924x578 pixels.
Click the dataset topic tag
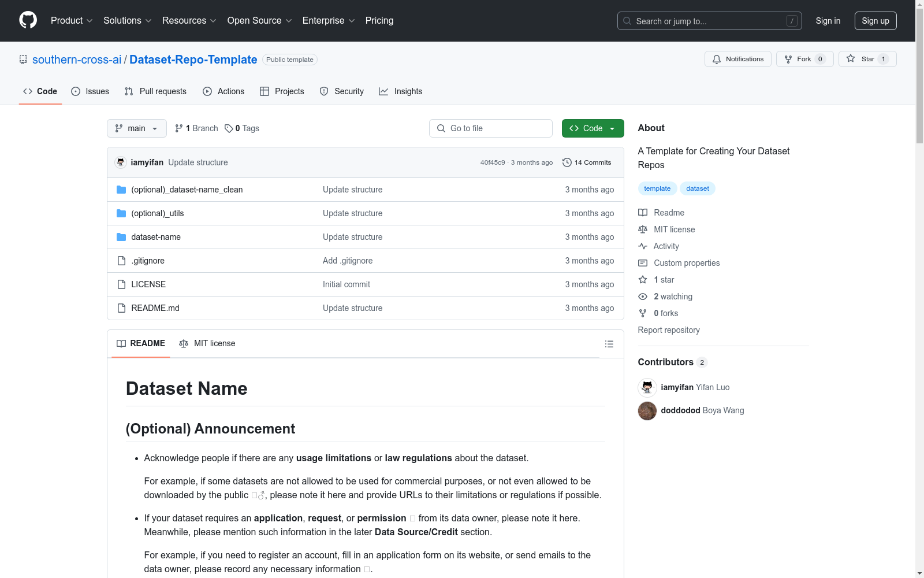tap(698, 188)
